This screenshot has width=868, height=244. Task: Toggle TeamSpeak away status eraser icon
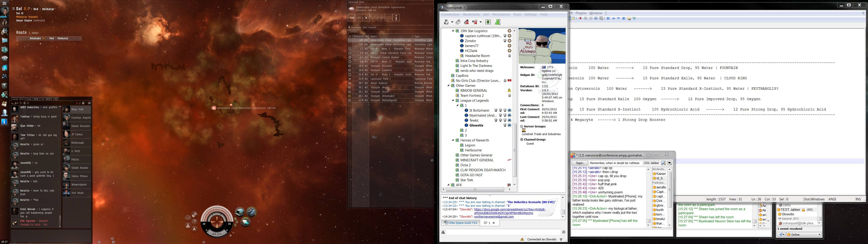pyautogui.click(x=458, y=22)
